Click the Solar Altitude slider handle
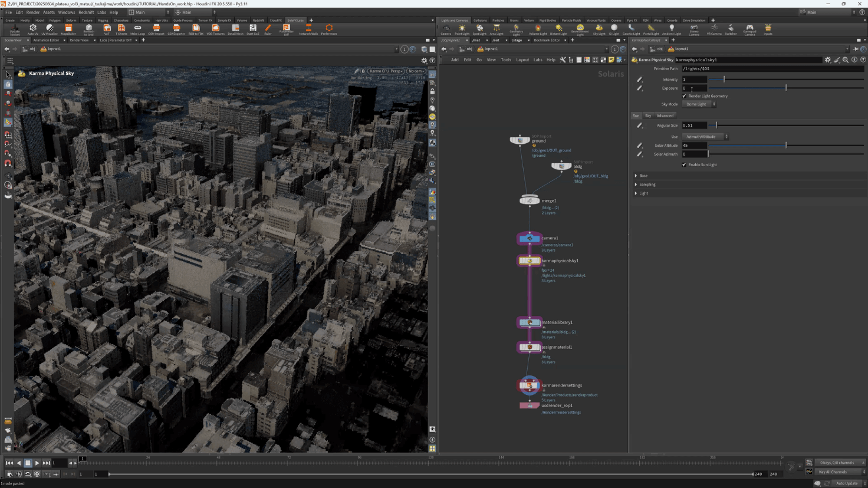The height and width of the screenshot is (488, 868). click(x=786, y=146)
